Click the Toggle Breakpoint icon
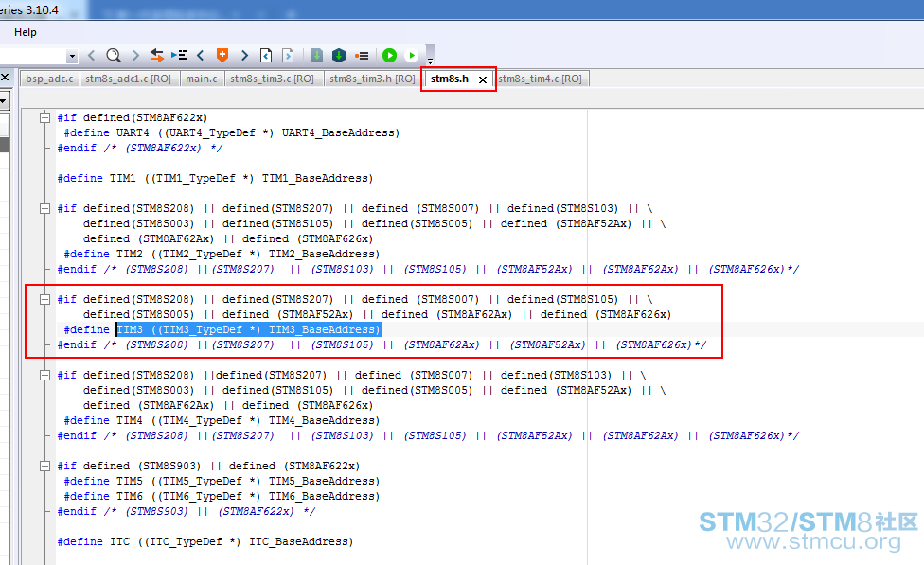Viewport: 924px width, 565px height. [x=362, y=56]
